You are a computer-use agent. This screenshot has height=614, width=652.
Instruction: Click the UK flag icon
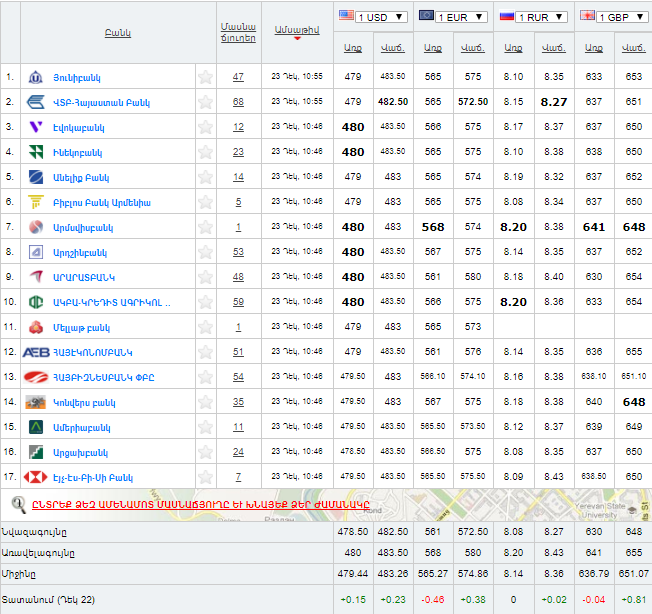tap(588, 16)
